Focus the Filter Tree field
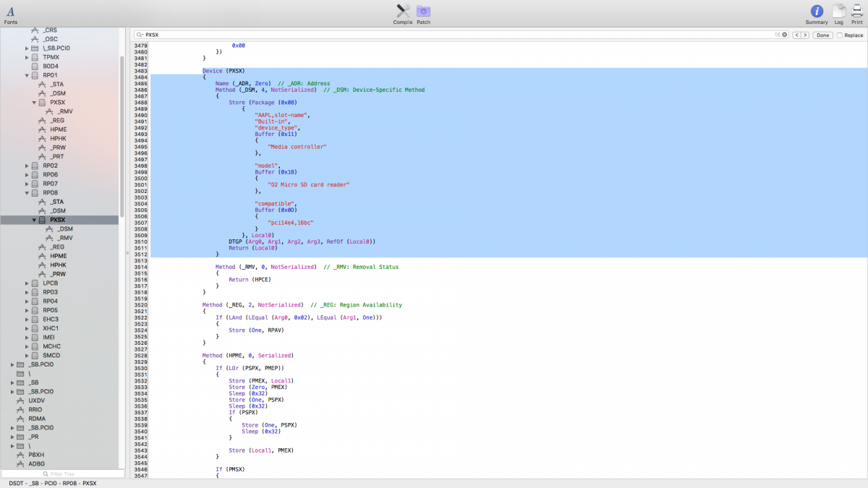Image resolution: width=868 pixels, height=488 pixels. (62, 474)
